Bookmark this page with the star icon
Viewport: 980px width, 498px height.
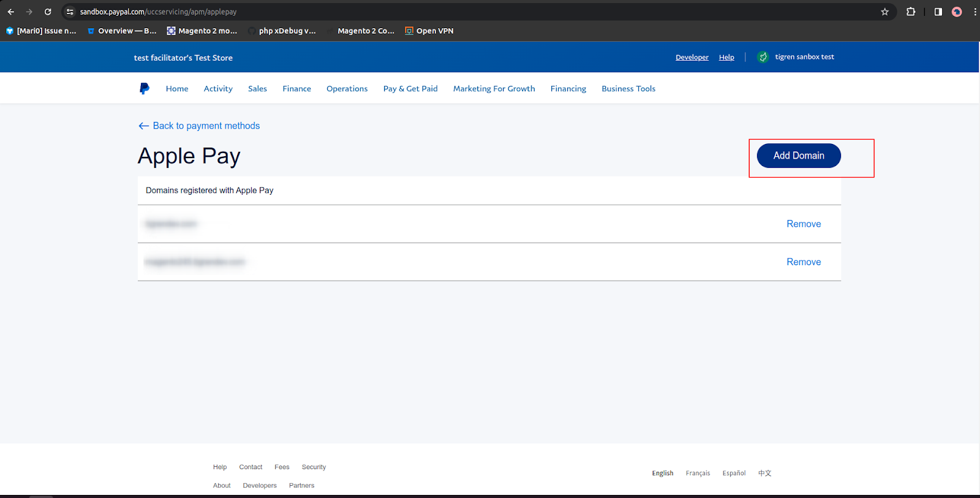pos(884,12)
